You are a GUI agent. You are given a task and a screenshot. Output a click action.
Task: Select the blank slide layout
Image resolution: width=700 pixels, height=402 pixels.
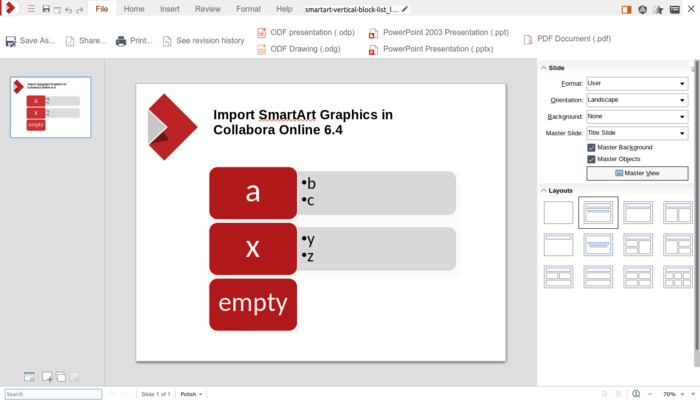(558, 213)
